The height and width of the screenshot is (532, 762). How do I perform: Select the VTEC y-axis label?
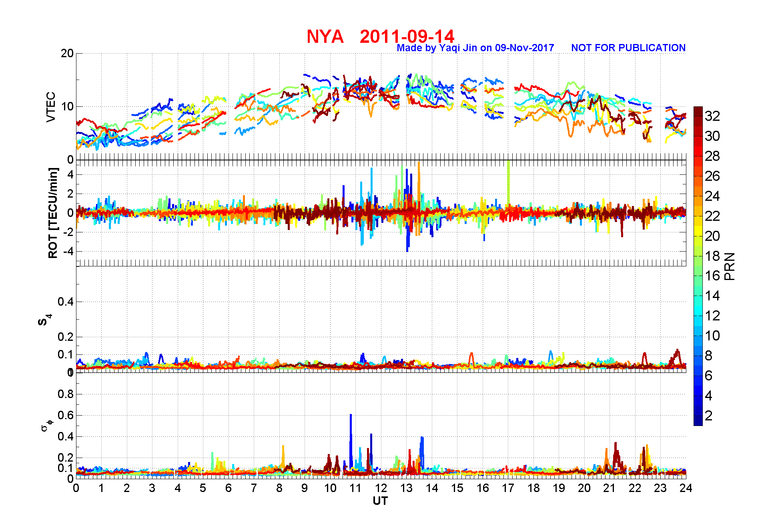(51, 107)
